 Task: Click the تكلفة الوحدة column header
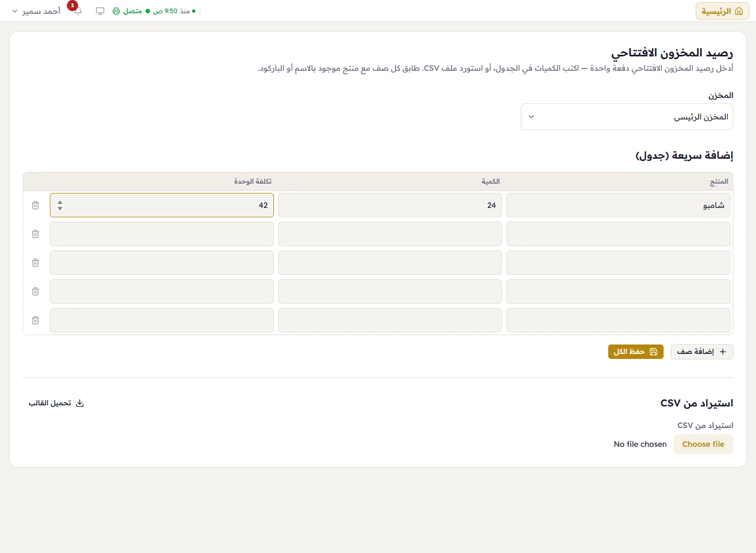(253, 181)
